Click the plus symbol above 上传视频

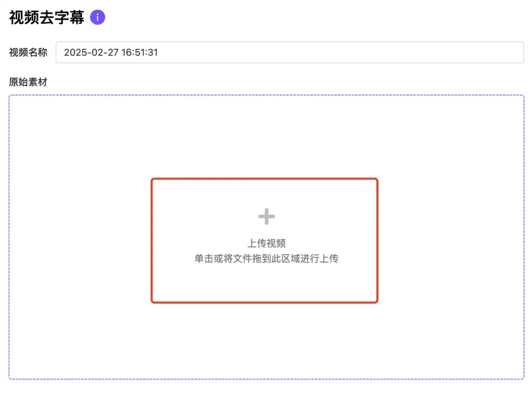click(x=267, y=216)
